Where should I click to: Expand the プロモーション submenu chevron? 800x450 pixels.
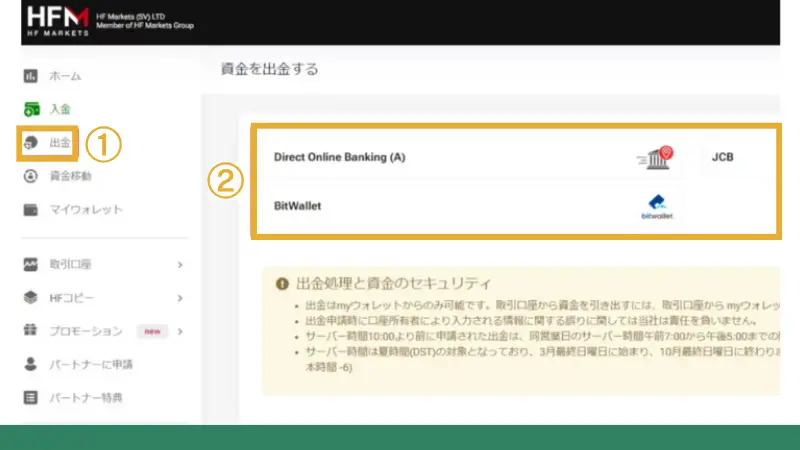(x=180, y=332)
